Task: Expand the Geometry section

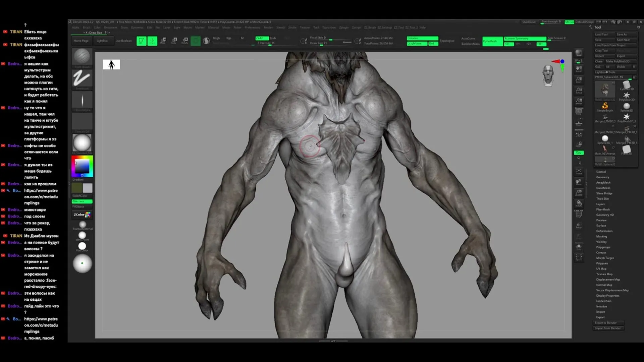Action: click(x=602, y=177)
